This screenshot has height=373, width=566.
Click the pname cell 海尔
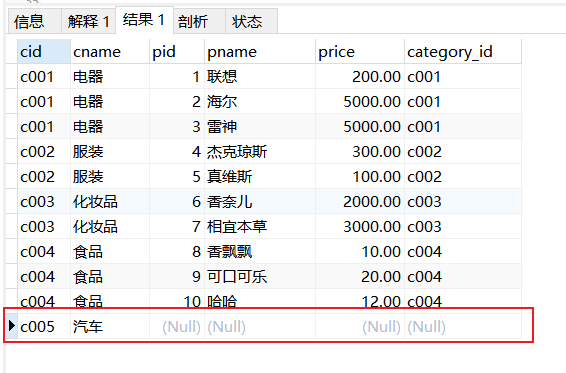[260, 101]
